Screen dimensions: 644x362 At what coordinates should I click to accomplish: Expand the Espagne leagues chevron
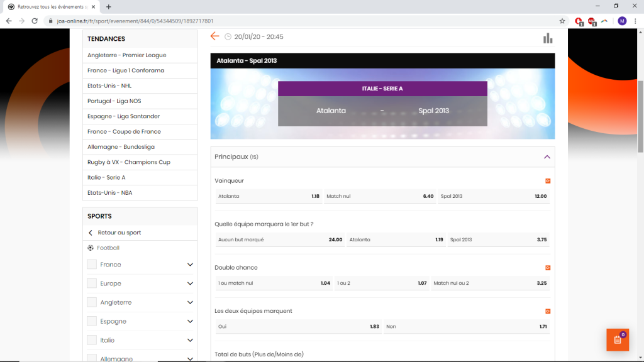(190, 321)
